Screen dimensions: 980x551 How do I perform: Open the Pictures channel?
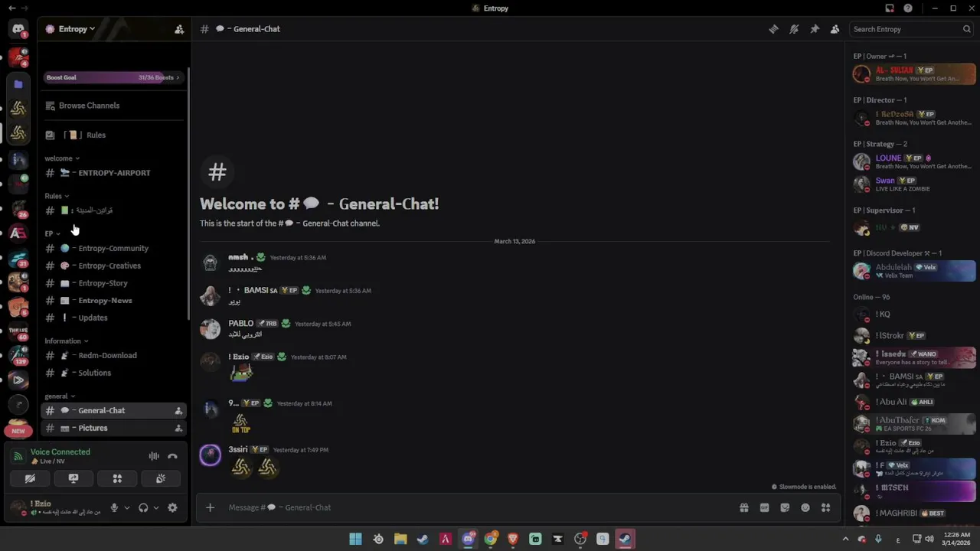113,429
